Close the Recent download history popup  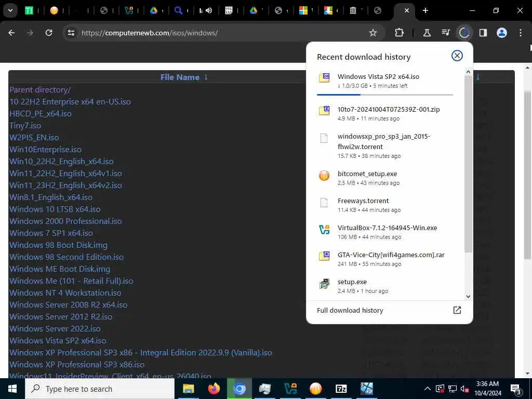(x=457, y=56)
